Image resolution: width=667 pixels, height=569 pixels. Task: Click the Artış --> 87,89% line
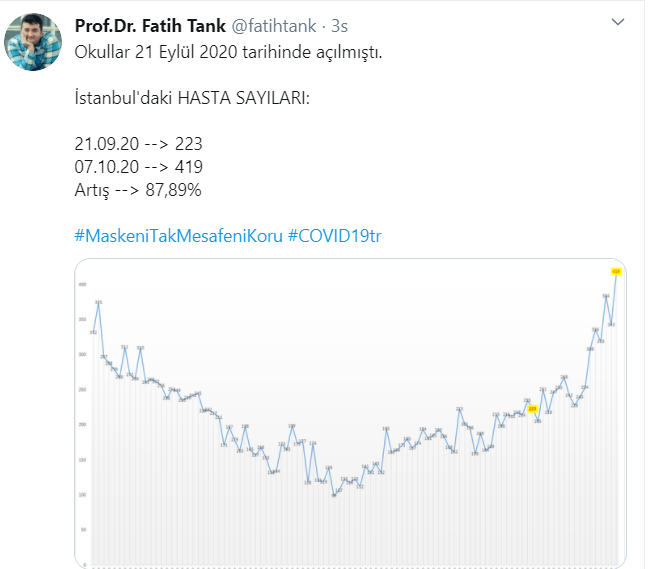click(x=138, y=189)
